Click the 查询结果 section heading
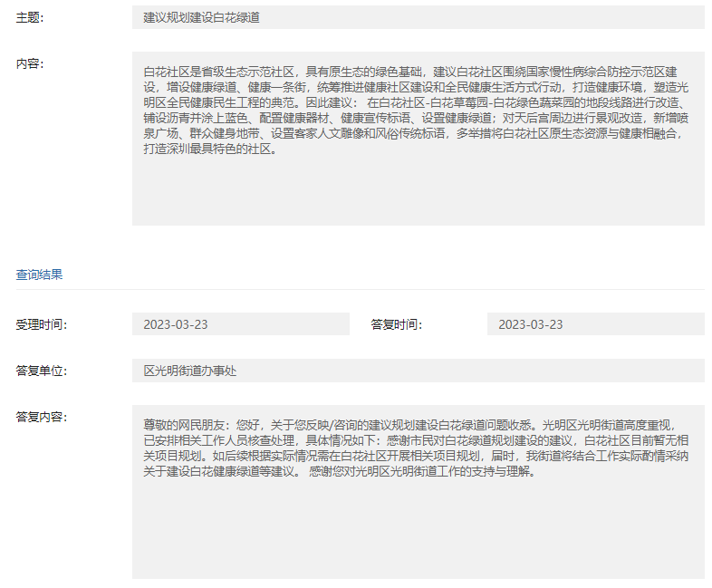 click(x=39, y=275)
